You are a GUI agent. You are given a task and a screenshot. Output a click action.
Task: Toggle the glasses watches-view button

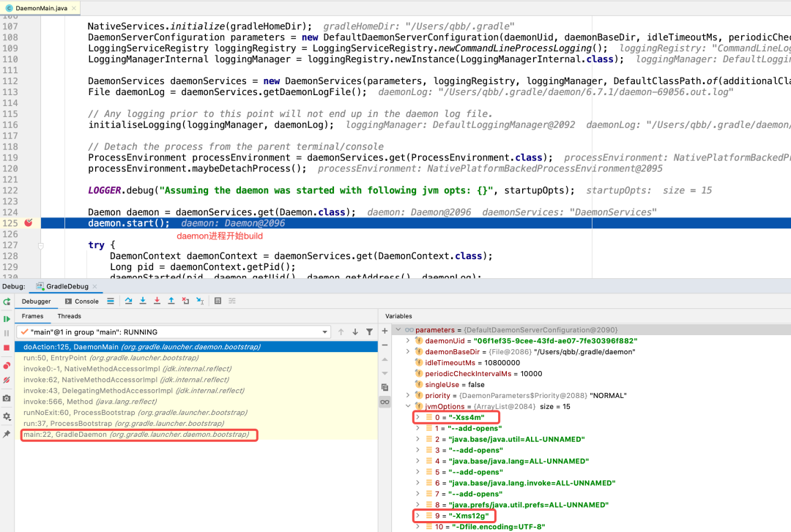[x=385, y=402]
